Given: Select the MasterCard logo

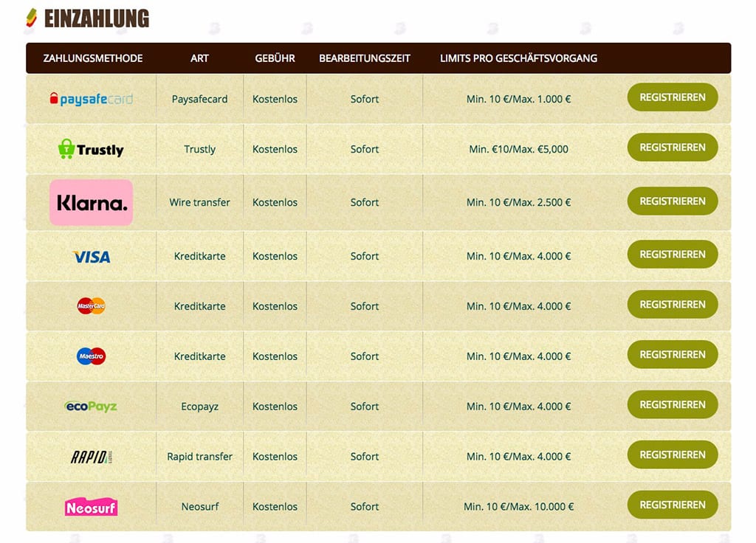Looking at the screenshot, I should (x=92, y=306).
